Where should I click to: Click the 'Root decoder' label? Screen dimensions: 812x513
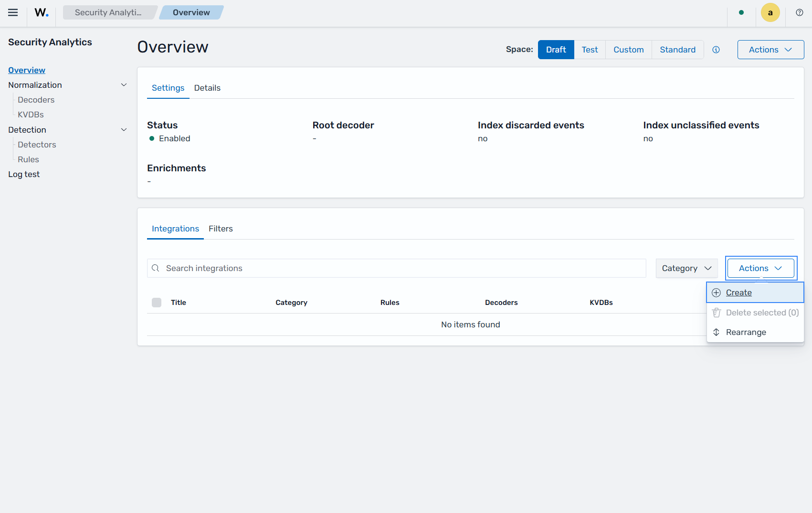pos(343,125)
